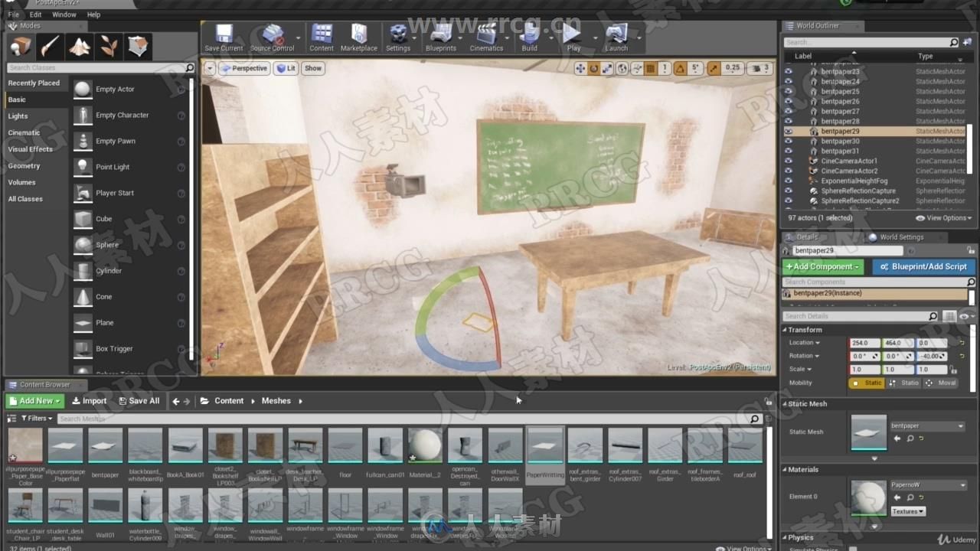
Task: Open the File menu
Action: pos(14,15)
